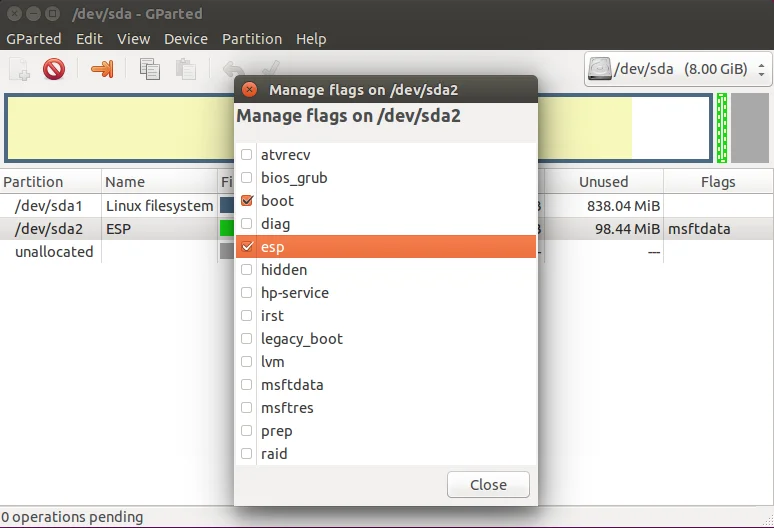The width and height of the screenshot is (774, 528).
Task: Click the Name column header
Action: (x=159, y=182)
